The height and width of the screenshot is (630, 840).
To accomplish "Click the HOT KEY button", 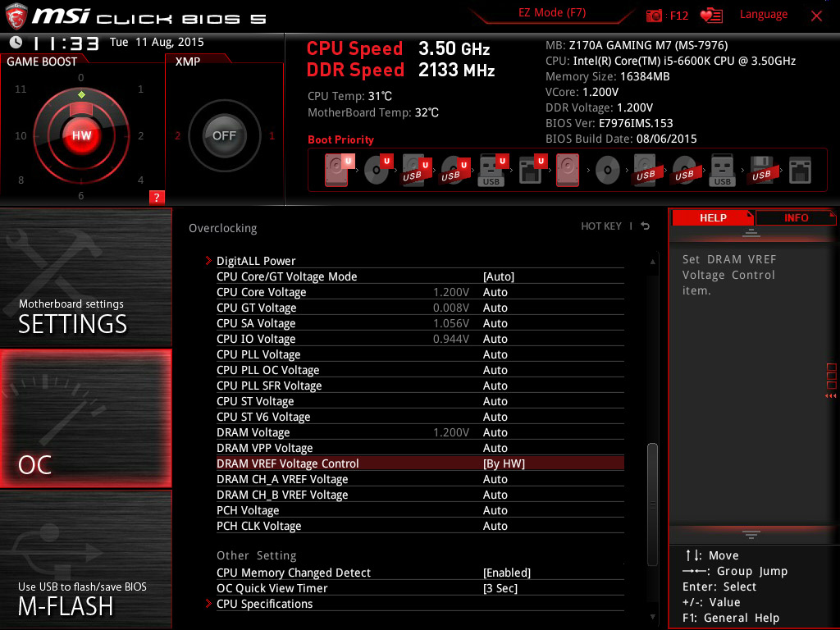I will pyautogui.click(x=601, y=226).
